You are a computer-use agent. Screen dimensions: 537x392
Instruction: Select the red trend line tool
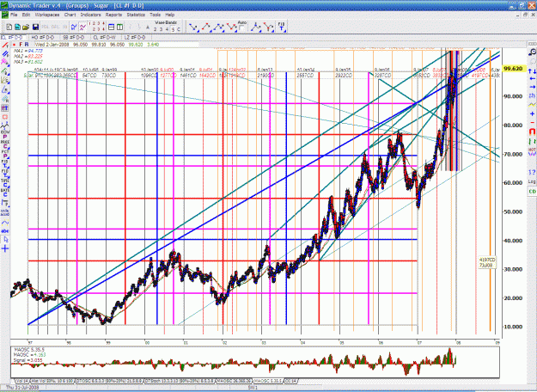(5, 46)
